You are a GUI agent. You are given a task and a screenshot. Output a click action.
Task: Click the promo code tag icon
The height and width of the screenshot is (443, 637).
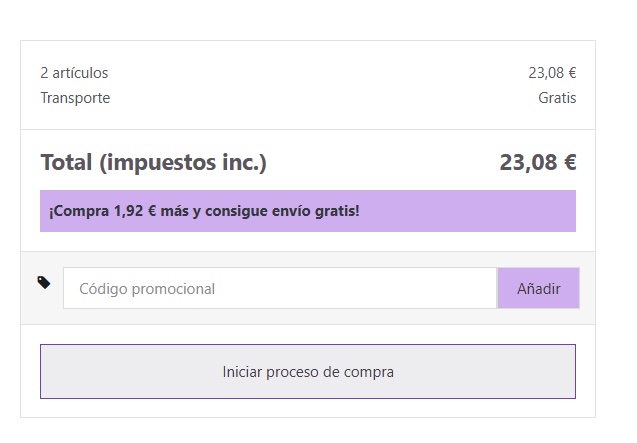coord(44,282)
